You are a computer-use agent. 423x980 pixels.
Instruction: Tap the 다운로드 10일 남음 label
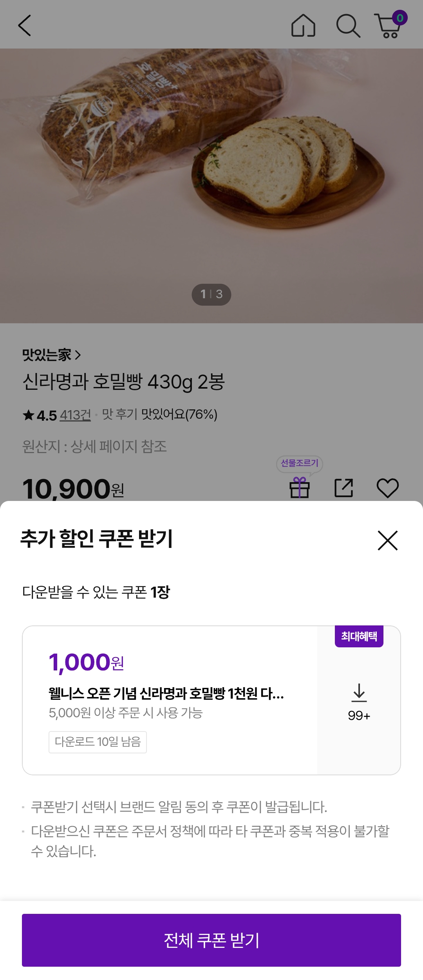coord(98,742)
